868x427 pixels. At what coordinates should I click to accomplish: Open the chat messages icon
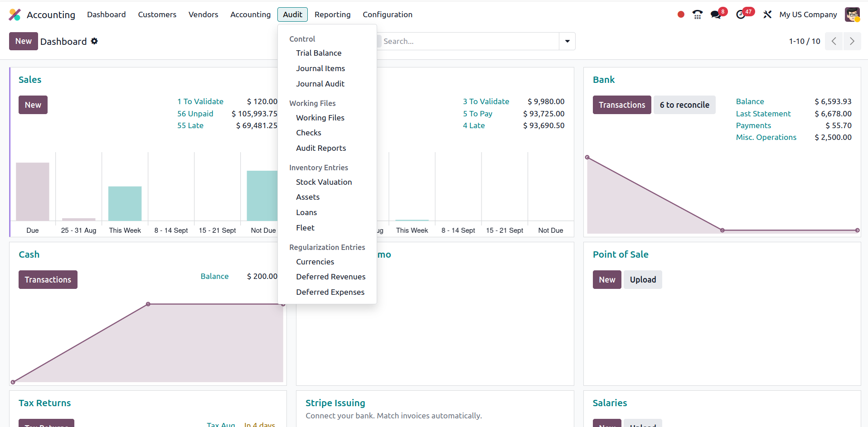716,14
